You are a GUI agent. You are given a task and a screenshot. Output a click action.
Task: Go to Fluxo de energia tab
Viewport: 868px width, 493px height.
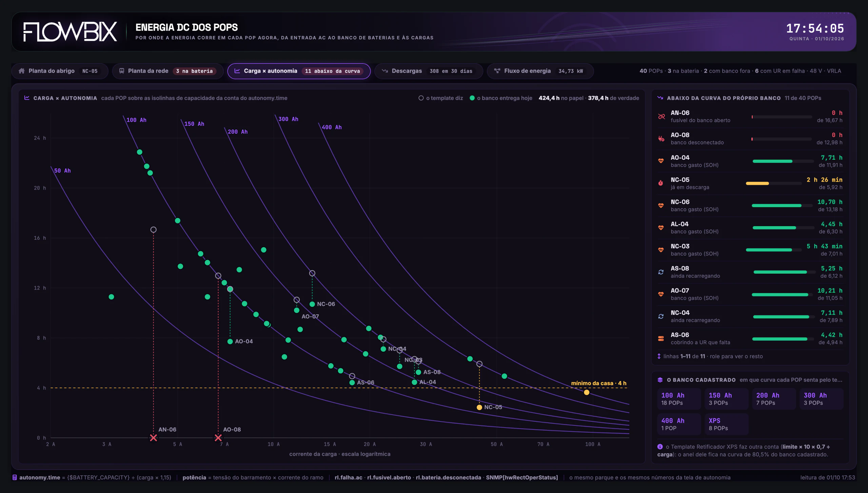point(540,71)
